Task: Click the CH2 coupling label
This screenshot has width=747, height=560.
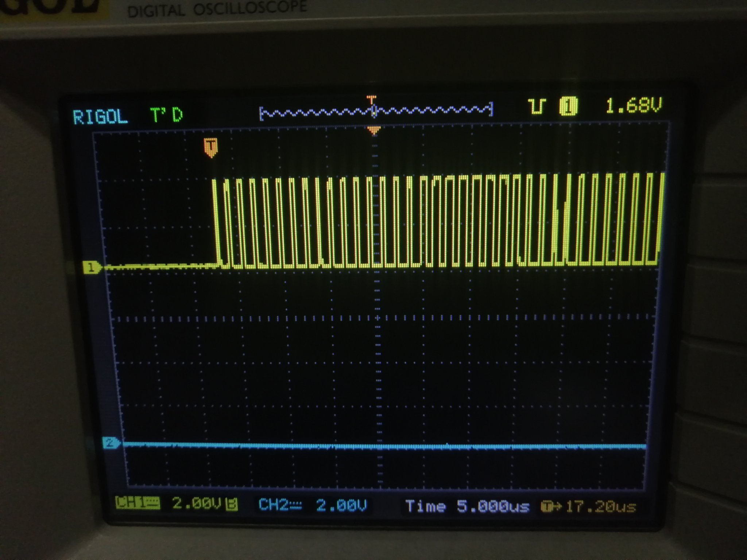Action: tap(280, 505)
